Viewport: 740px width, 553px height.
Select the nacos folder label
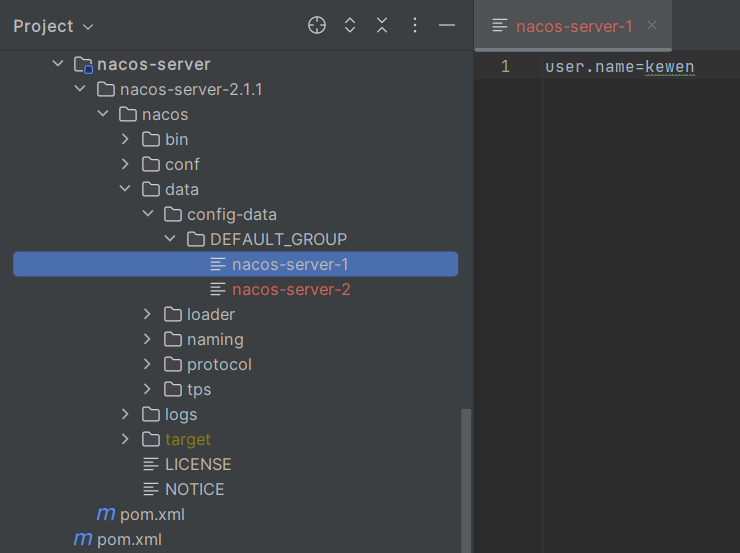(x=165, y=115)
